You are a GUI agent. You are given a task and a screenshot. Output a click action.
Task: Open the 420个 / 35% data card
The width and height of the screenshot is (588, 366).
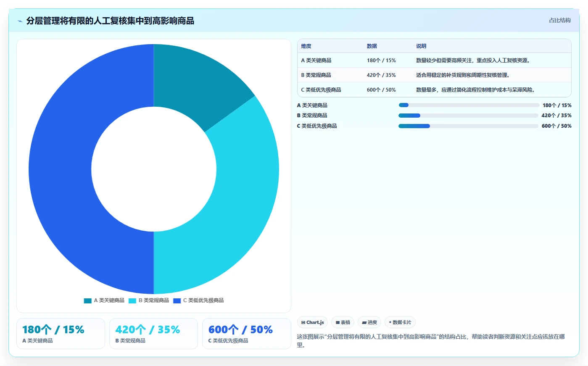pos(153,334)
